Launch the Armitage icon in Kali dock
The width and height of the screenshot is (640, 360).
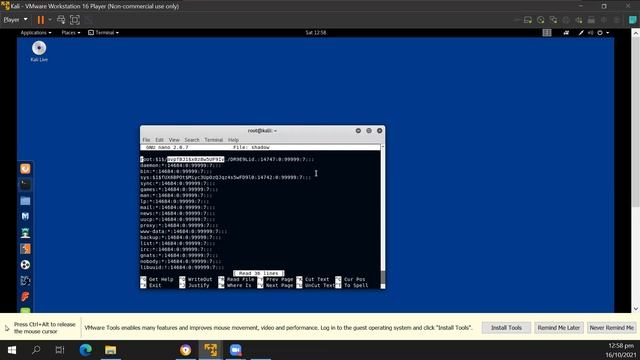click(x=25, y=233)
